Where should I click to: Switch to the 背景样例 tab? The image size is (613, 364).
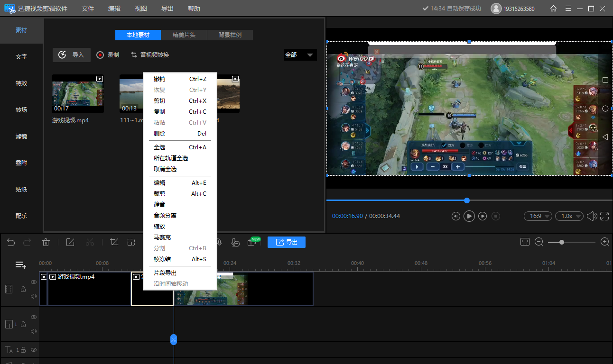point(230,35)
